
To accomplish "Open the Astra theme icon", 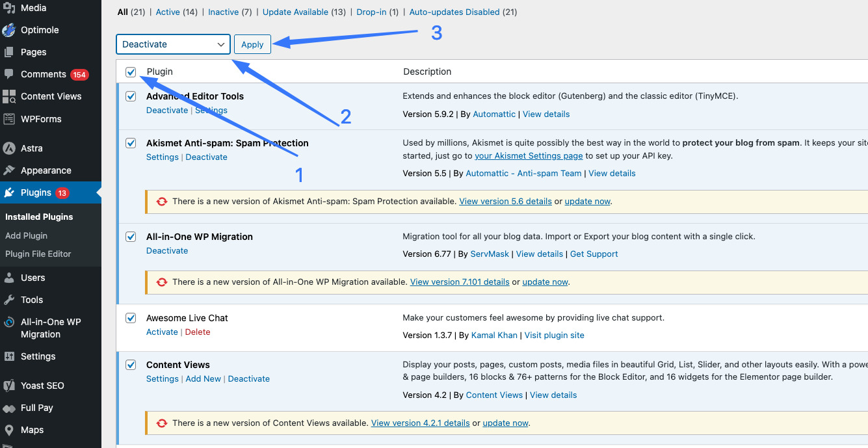I will tap(9, 148).
